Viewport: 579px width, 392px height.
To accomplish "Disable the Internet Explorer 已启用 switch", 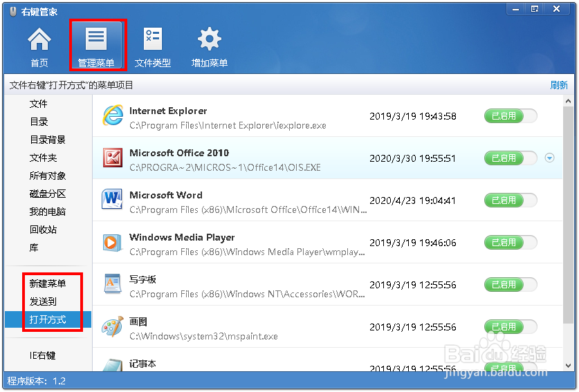I will click(511, 116).
